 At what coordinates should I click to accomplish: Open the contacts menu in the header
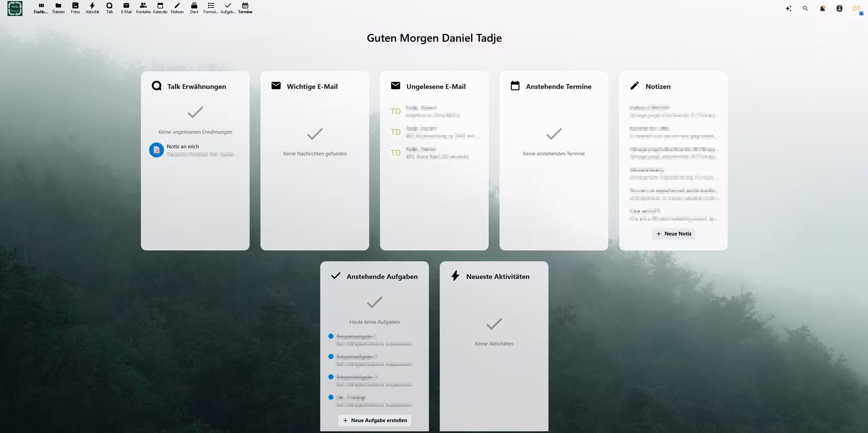coord(839,8)
